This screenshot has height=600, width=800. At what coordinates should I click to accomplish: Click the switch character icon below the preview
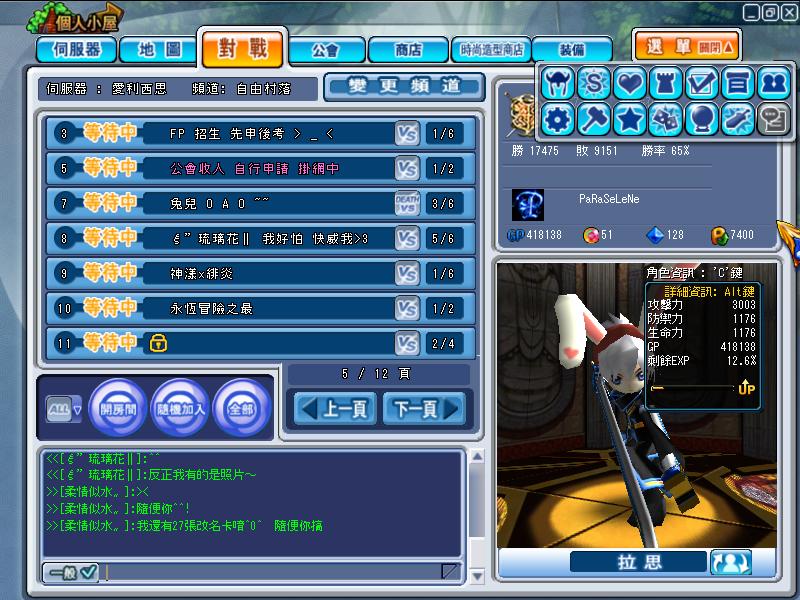(x=731, y=562)
